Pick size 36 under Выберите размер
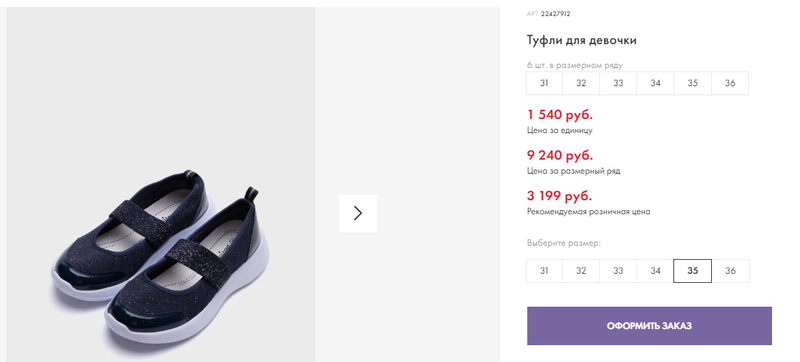Image resolution: width=800 pixels, height=362 pixels. coord(730,271)
